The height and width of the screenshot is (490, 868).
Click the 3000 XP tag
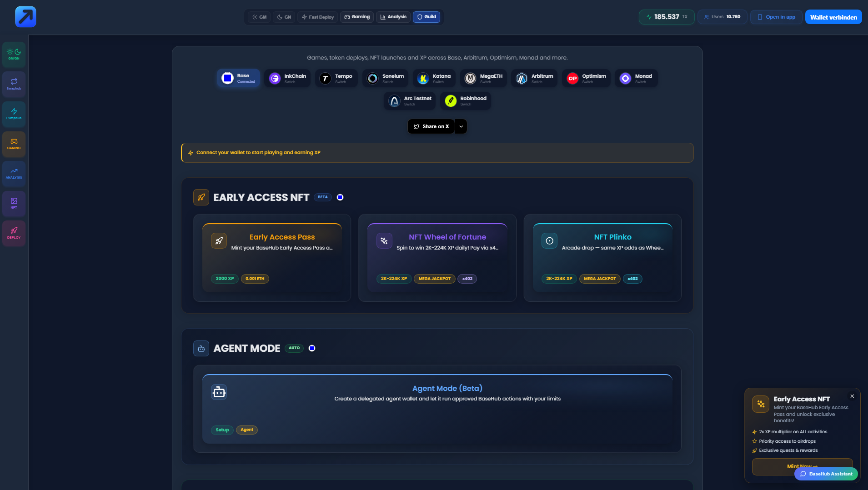pos(225,279)
